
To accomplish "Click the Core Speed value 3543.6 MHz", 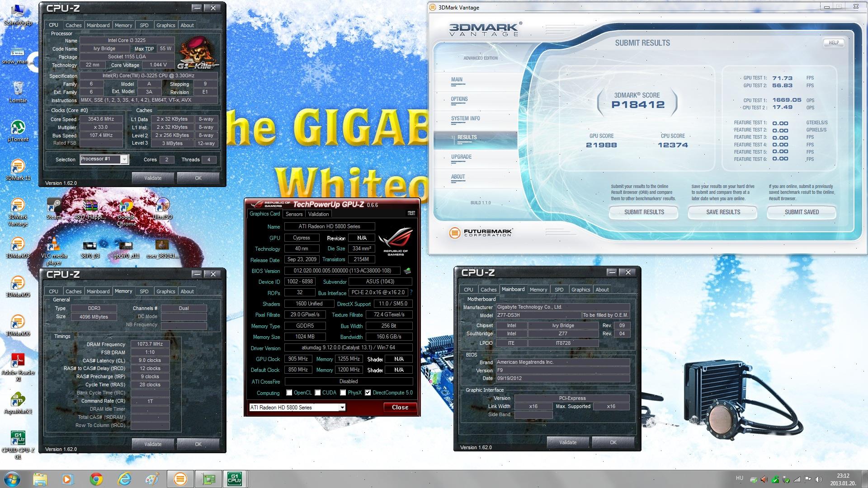I will pyautogui.click(x=101, y=119).
